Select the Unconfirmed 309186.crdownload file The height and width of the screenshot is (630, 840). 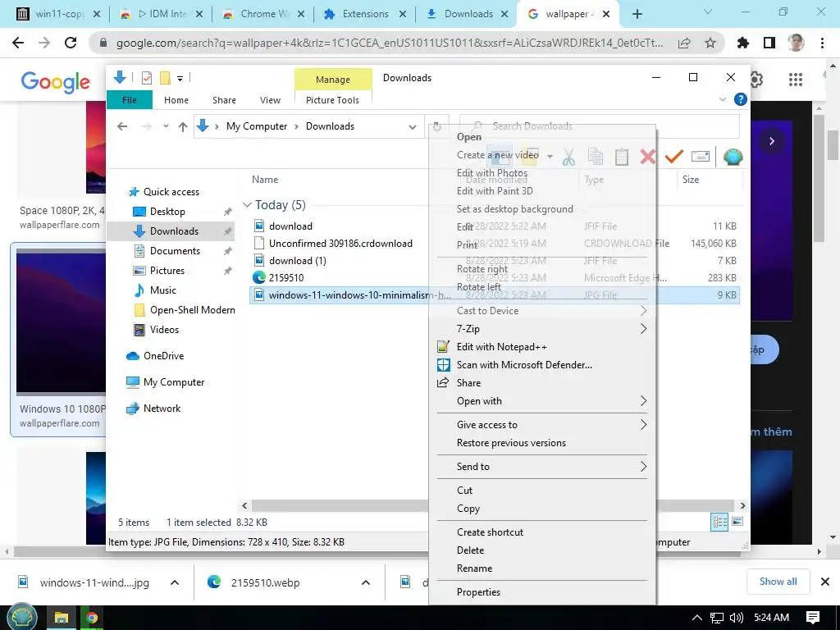pos(340,244)
